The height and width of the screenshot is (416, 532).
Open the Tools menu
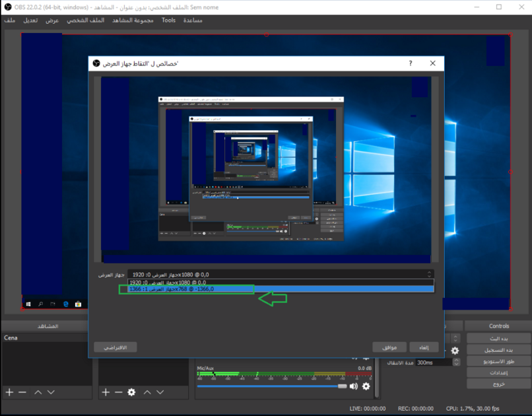click(169, 20)
